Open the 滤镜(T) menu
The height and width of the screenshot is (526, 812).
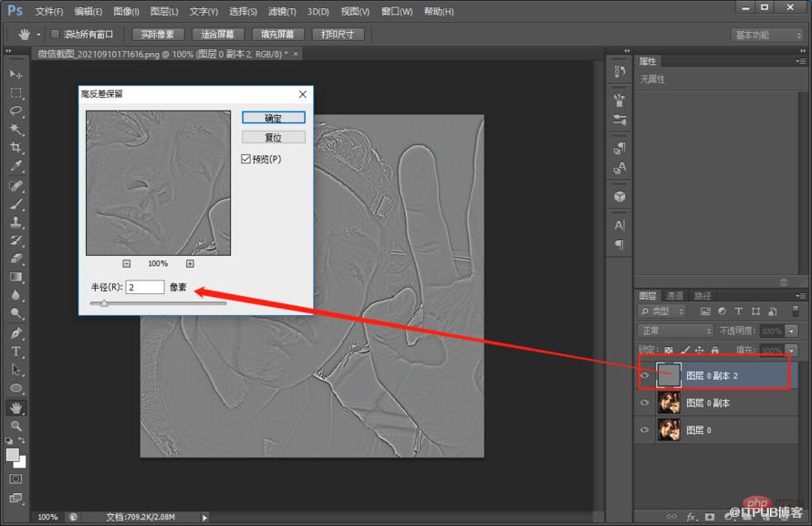282,11
